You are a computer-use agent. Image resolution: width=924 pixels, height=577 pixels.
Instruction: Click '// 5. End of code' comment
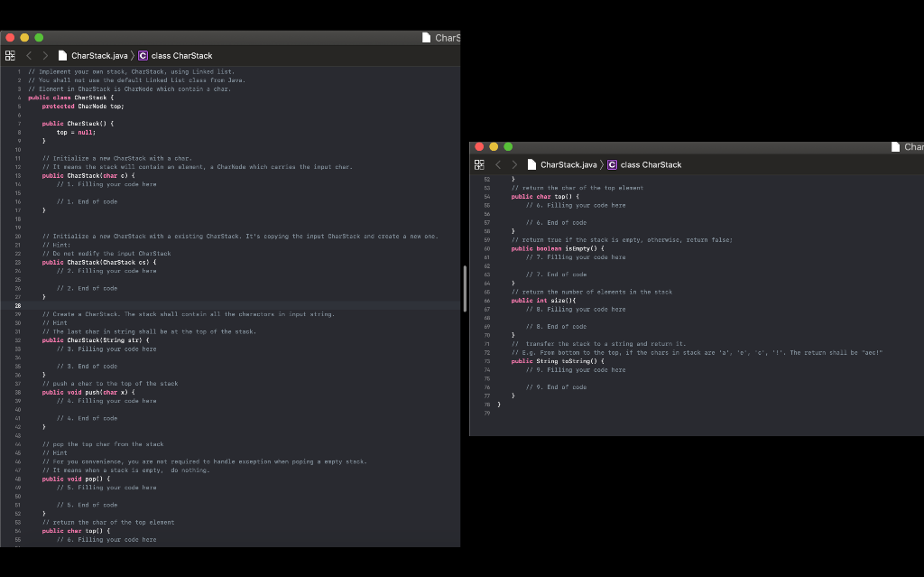click(x=88, y=505)
